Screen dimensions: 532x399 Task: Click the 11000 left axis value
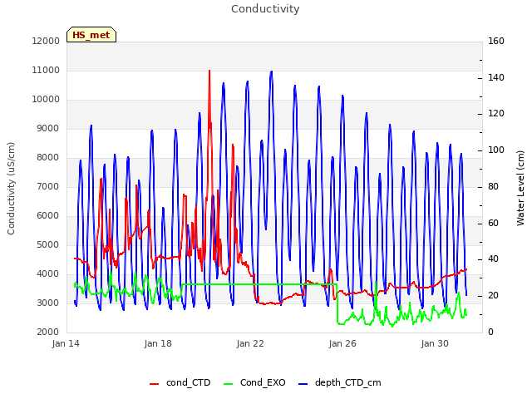[x=46, y=70]
